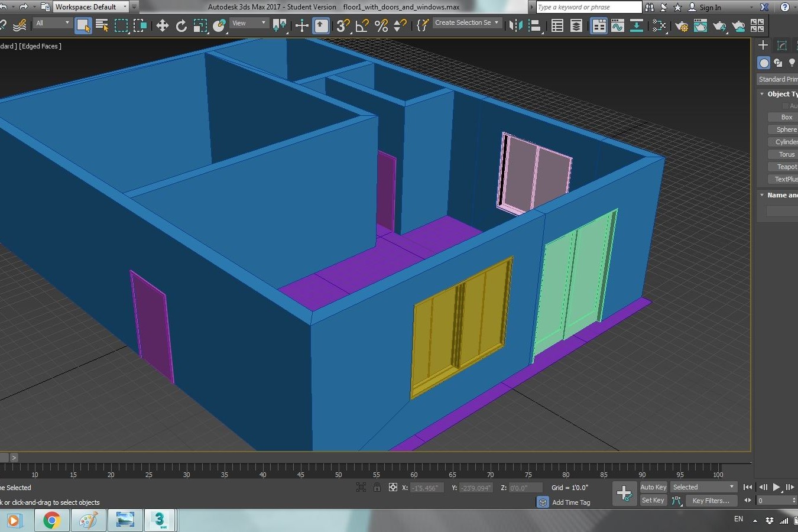Open the Material Editor

pyautogui.click(x=658, y=25)
